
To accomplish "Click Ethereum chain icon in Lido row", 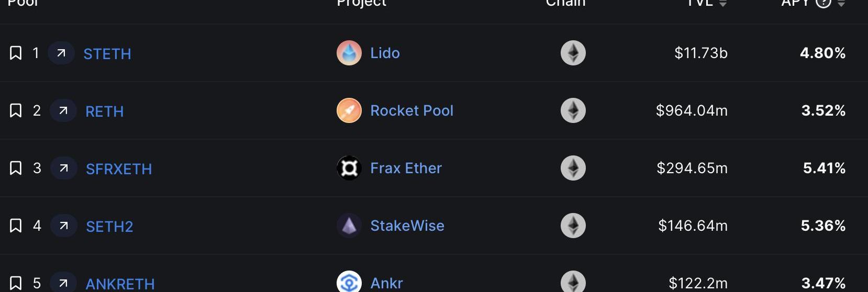I will (573, 53).
